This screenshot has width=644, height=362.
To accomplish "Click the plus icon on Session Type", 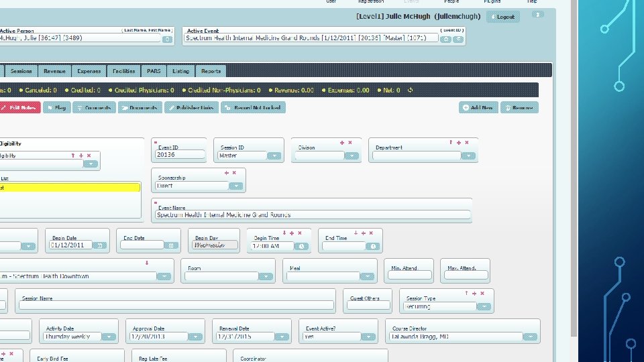I will point(474,294).
